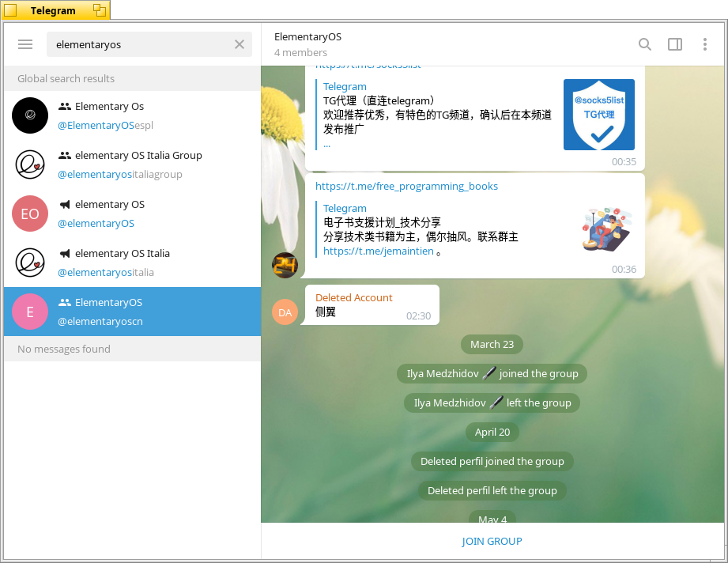Viewport: 728px width, 563px height.
Task: Click the elementary OS Italia channel avatar
Action: 30,263
